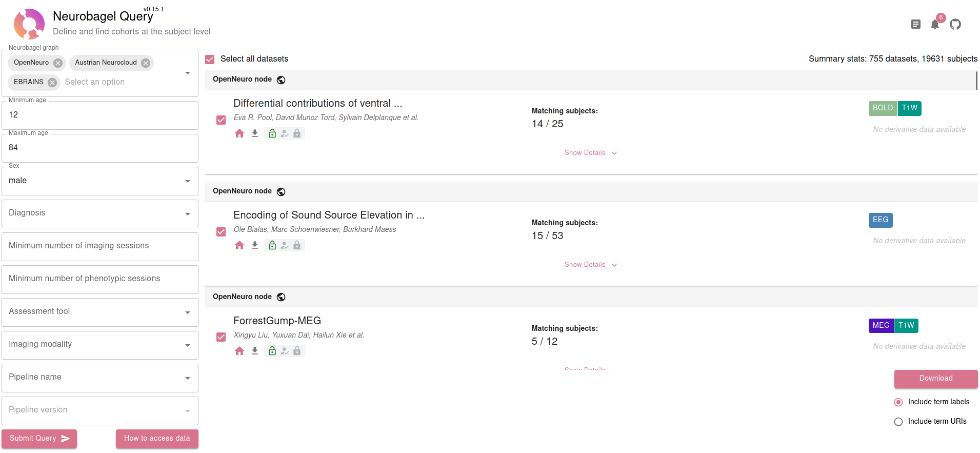Click globe icon above Encoding of Sound dataset
This screenshot has width=980, height=453.
[281, 191]
